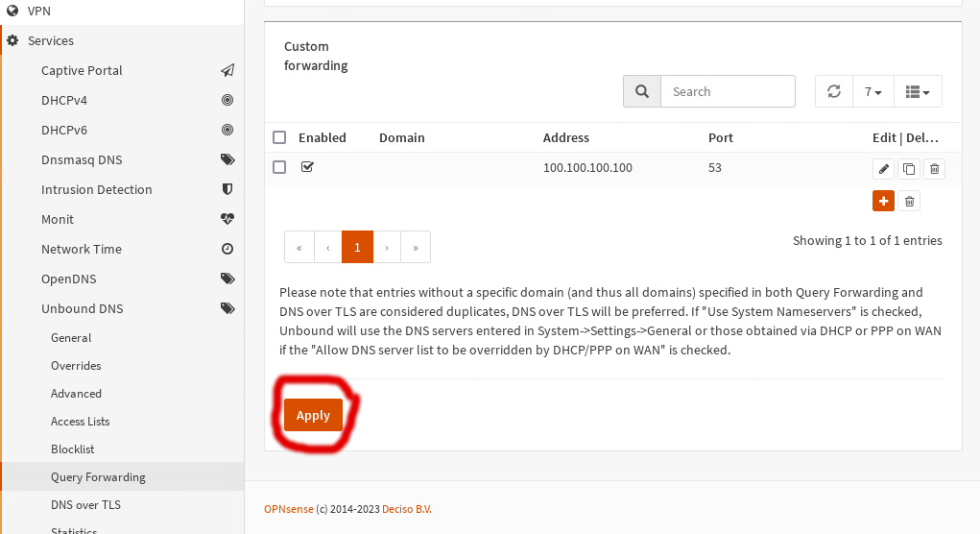Select the row checkbox for 100.100.100.100
This screenshot has height=534, width=980.
[279, 167]
